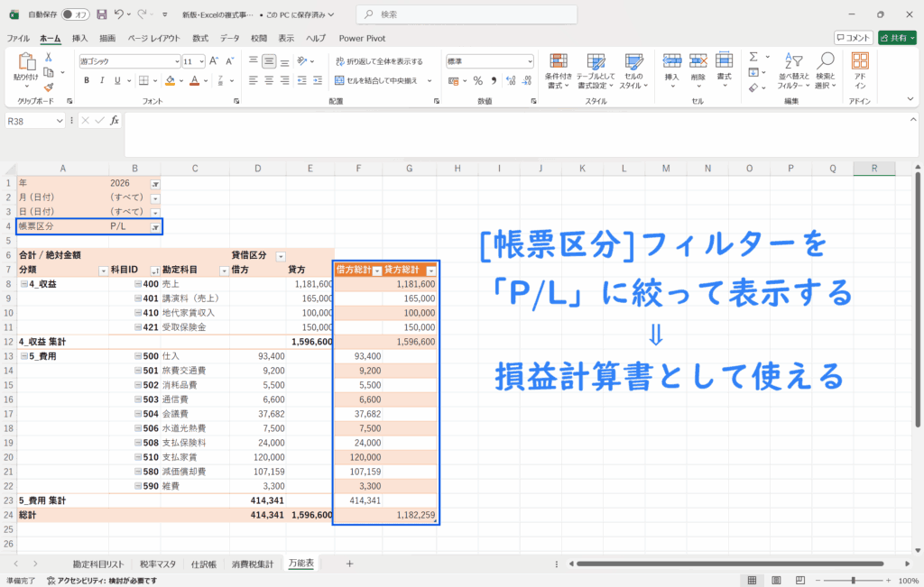Switch to the 仕訳帳 sheet tab
Image resolution: width=924 pixels, height=587 pixels.
[x=204, y=564]
